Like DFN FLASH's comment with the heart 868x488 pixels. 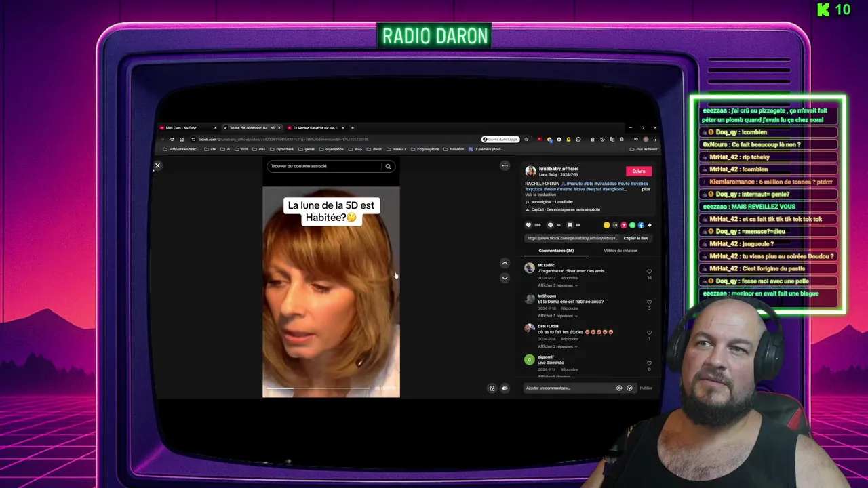[649, 333]
